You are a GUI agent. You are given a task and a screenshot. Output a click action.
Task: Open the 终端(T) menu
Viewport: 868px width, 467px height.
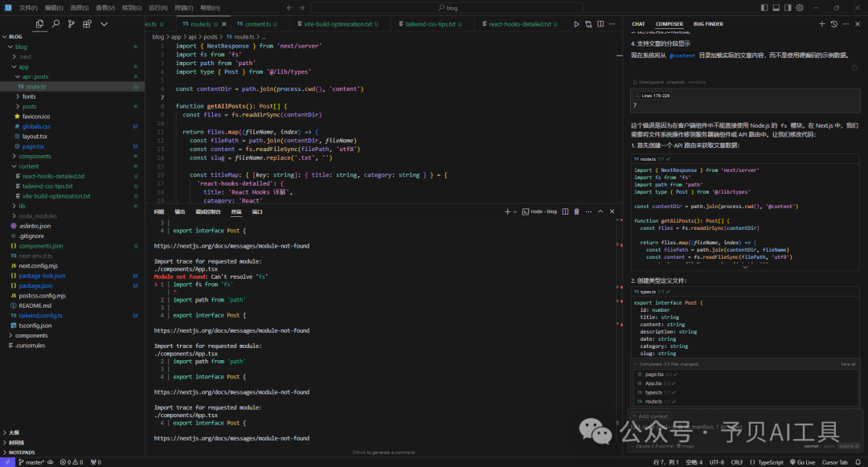pyautogui.click(x=184, y=8)
